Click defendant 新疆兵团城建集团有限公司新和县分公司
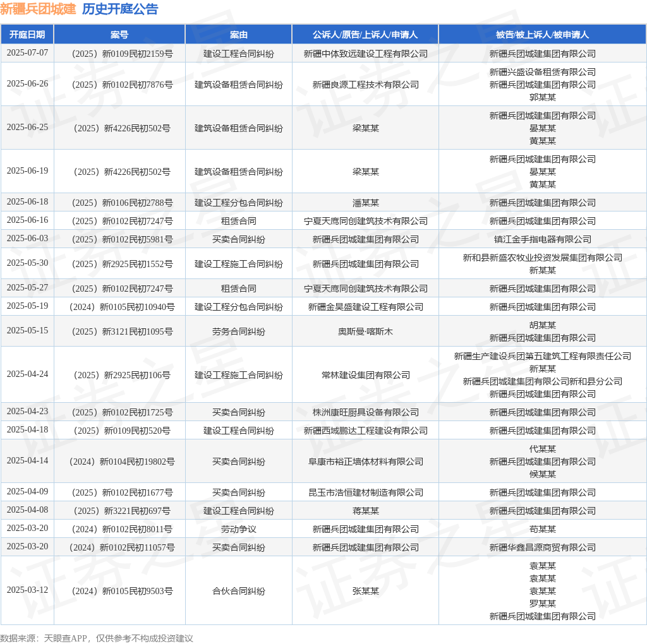 pos(542,381)
